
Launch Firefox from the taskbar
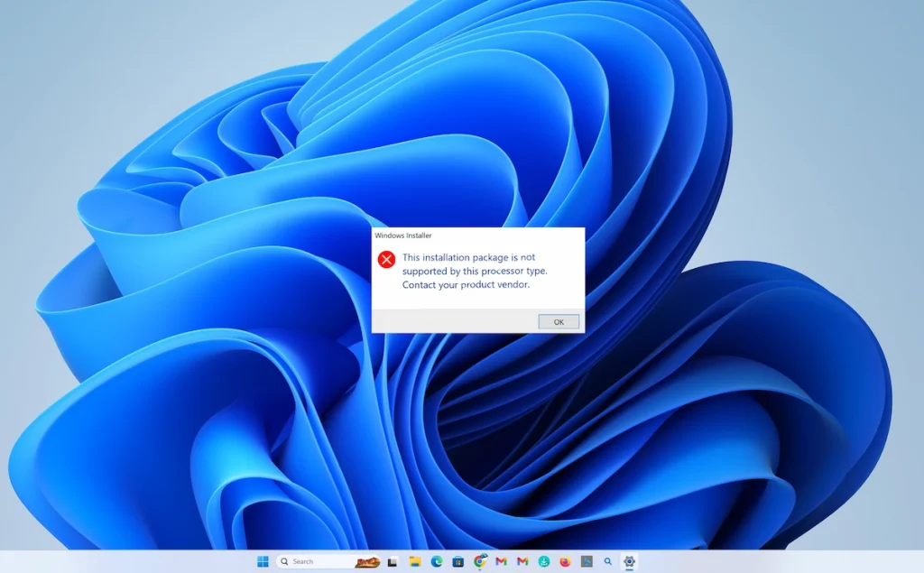click(x=565, y=562)
